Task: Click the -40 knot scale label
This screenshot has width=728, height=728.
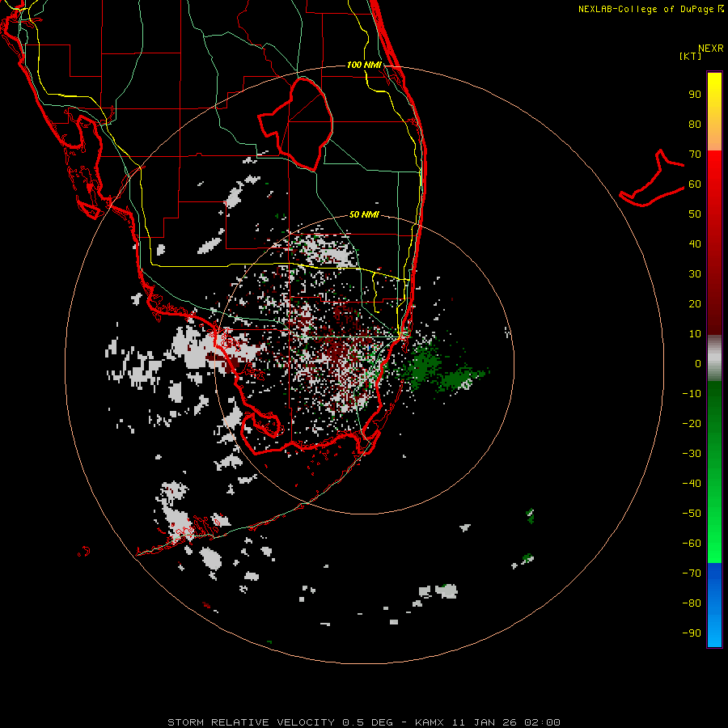Action: tap(692, 484)
